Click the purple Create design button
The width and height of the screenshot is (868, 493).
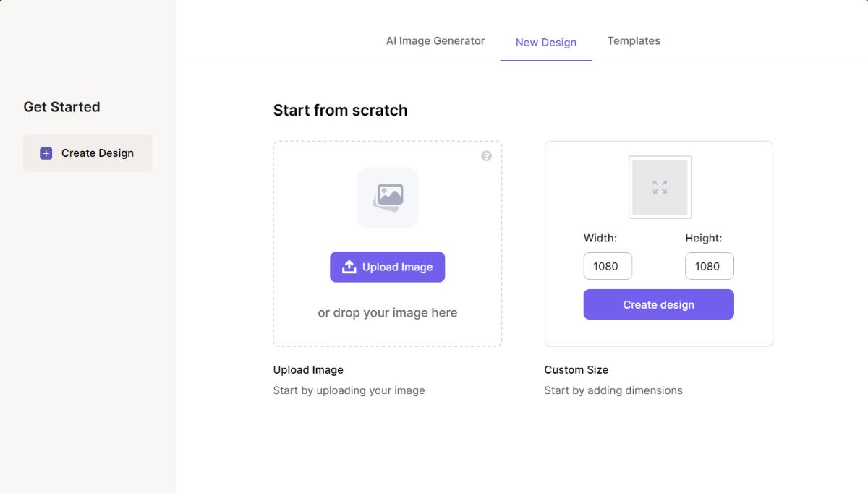pos(659,304)
